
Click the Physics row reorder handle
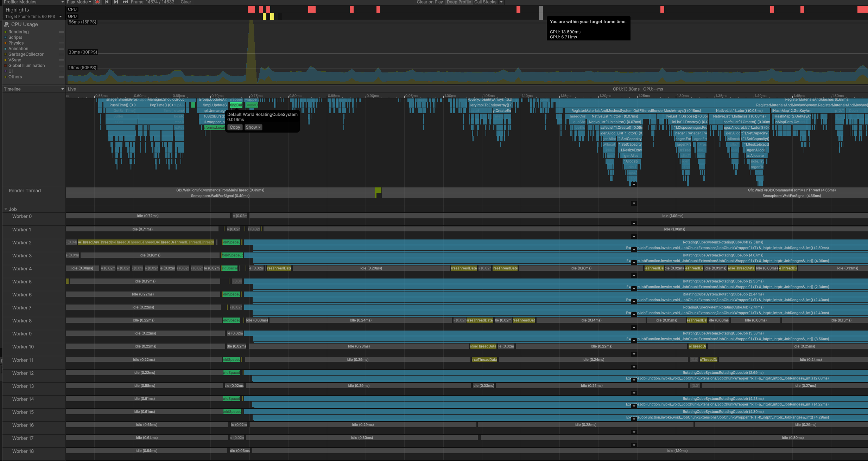click(x=62, y=43)
